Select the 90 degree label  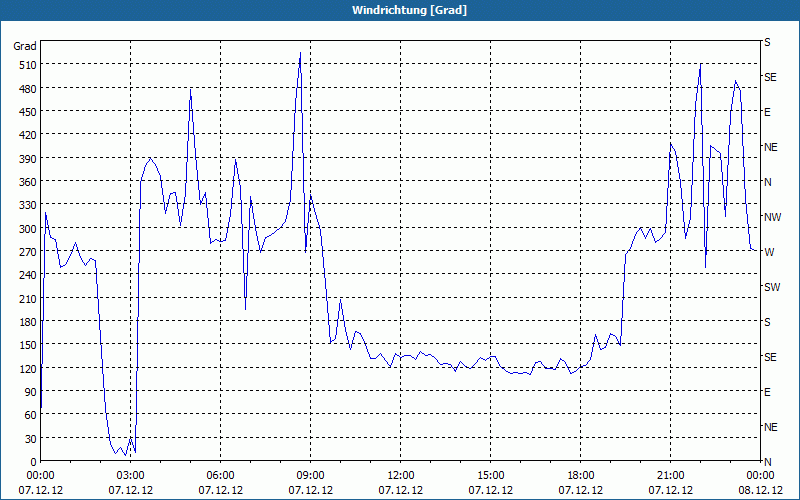point(31,392)
